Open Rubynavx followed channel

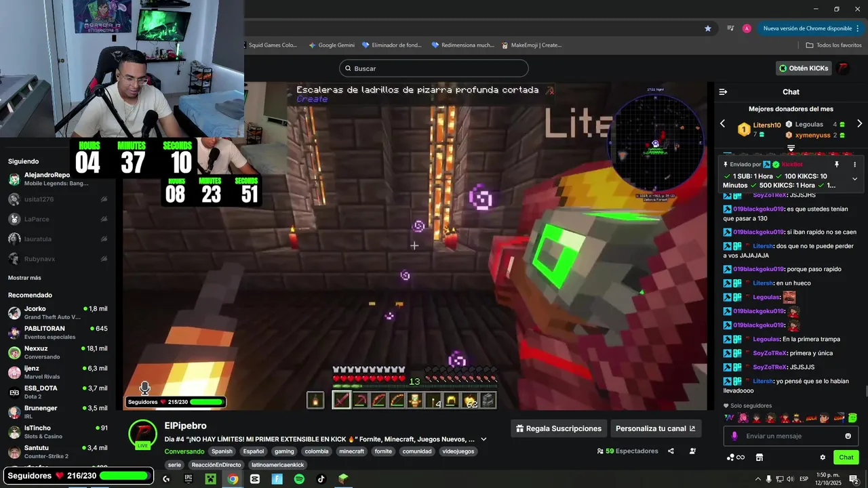58,258
